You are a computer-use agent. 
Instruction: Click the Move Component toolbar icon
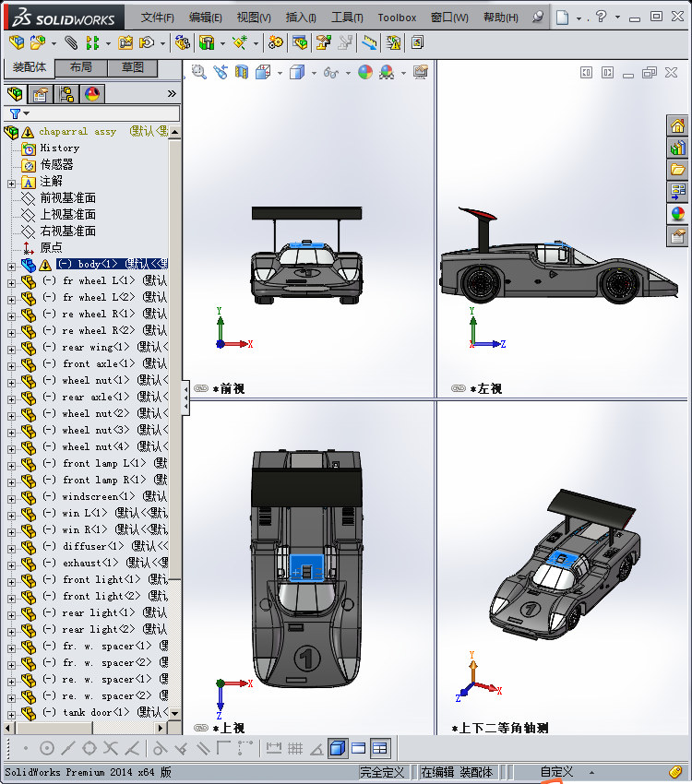coord(146,43)
